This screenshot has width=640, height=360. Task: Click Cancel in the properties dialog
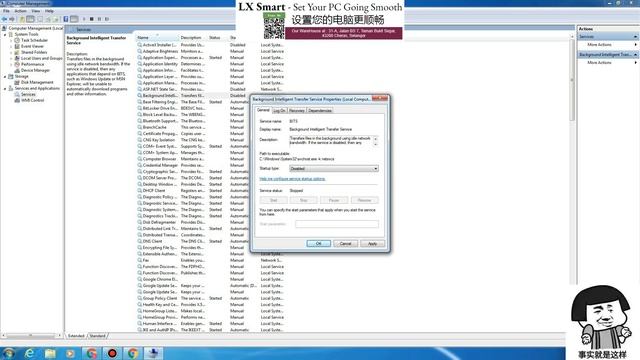tap(346, 244)
